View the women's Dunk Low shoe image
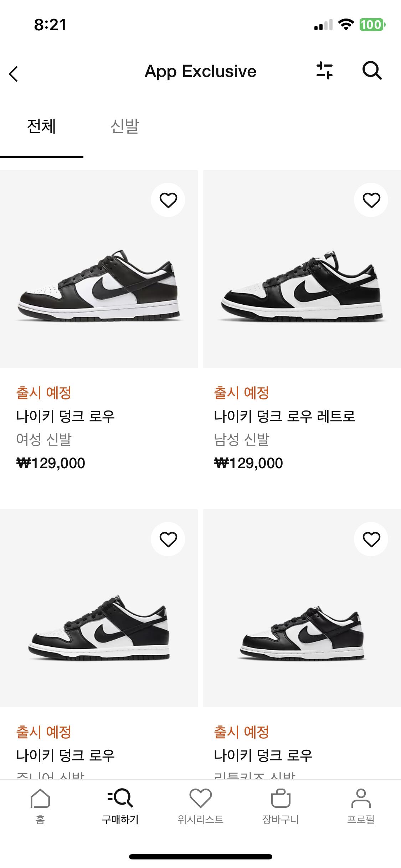 pos(99,285)
